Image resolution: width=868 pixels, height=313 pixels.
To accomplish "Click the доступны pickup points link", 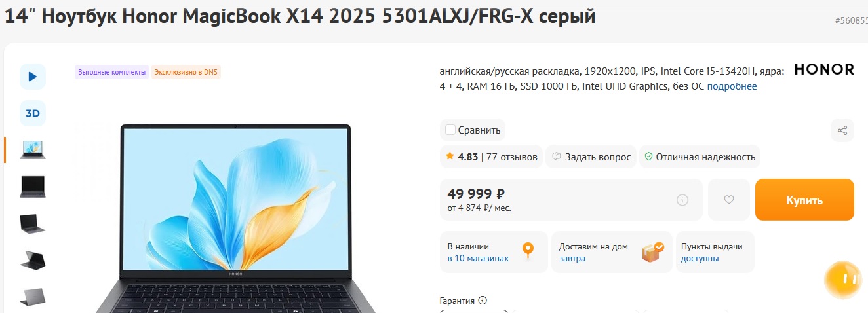I will point(700,259).
